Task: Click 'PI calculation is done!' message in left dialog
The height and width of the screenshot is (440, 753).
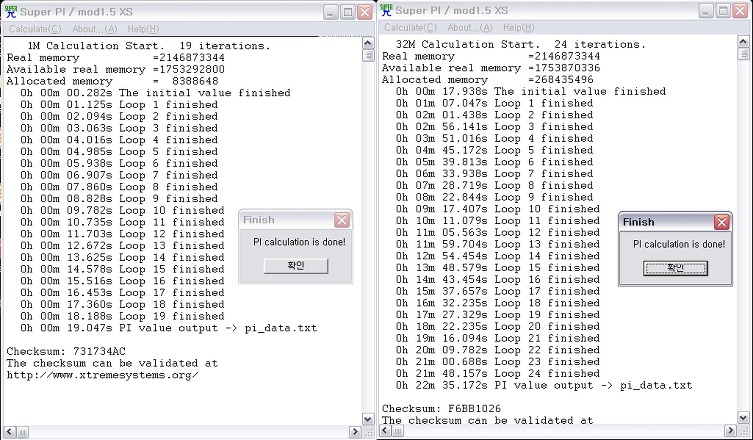Action: pos(299,242)
